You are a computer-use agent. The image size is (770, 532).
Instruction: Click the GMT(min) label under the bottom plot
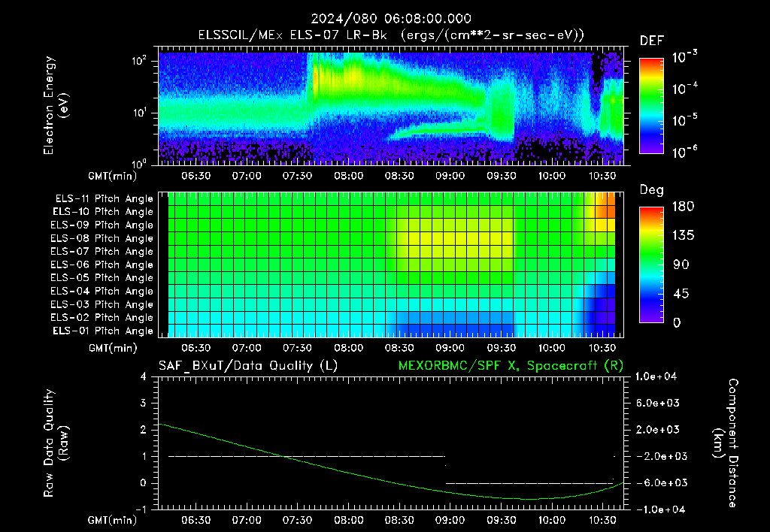tap(113, 520)
